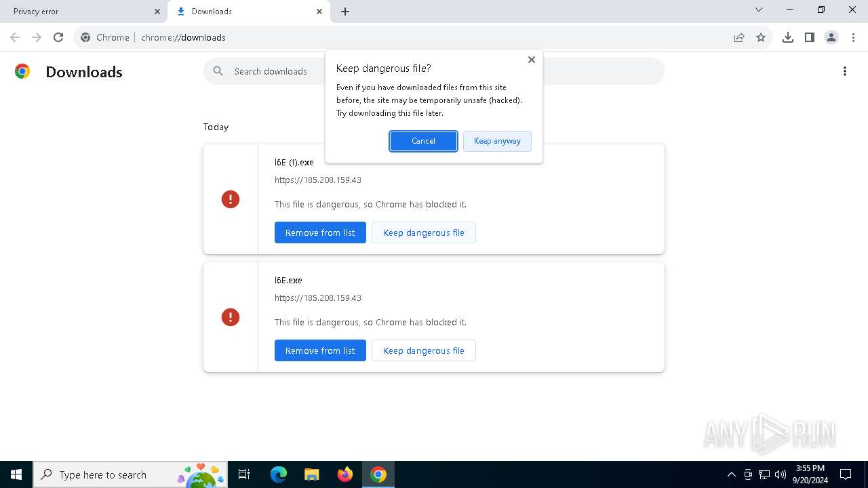The height and width of the screenshot is (488, 868).
Task: Click the l6E (1).exe file name
Action: [x=294, y=162]
